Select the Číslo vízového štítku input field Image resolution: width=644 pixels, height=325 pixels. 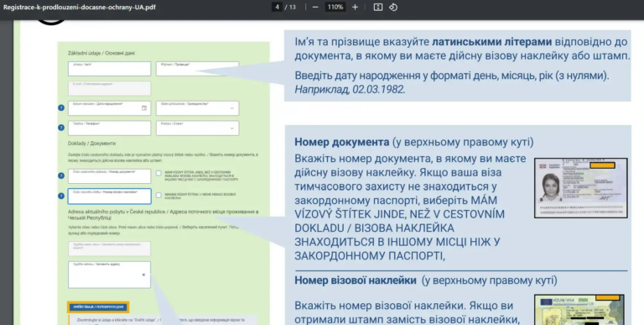click(109, 197)
